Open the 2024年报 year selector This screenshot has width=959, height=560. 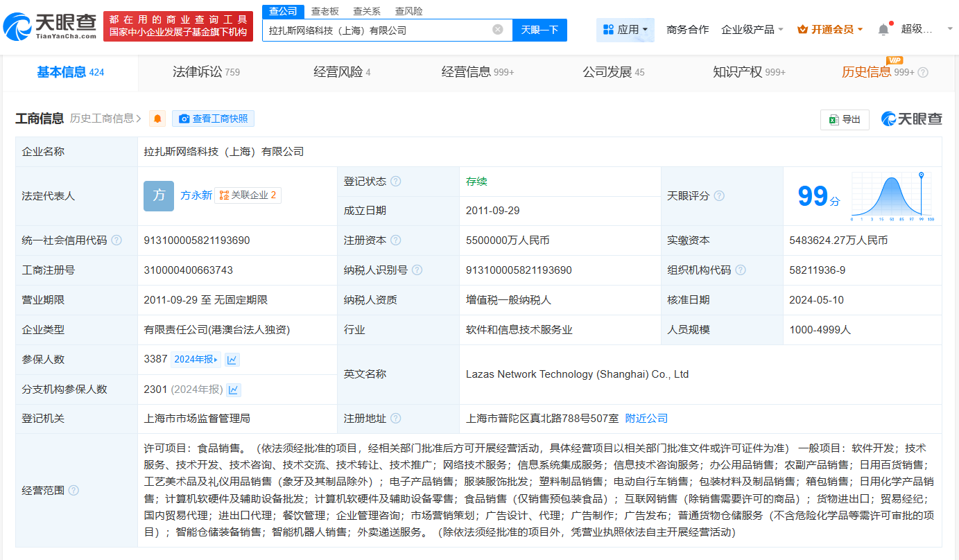click(x=196, y=360)
